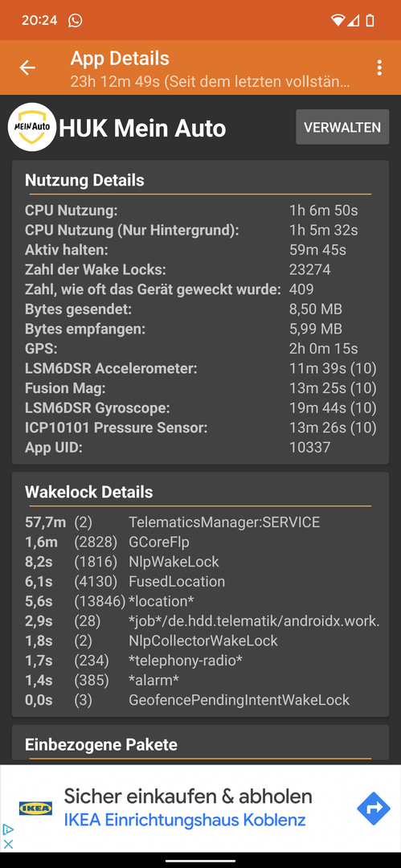Tap the back arrow in header
The image size is (401, 868).
click(27, 68)
